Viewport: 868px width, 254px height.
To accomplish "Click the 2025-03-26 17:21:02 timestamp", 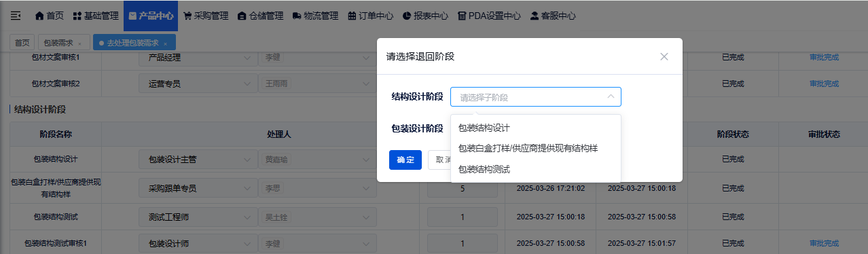I will (x=551, y=188).
